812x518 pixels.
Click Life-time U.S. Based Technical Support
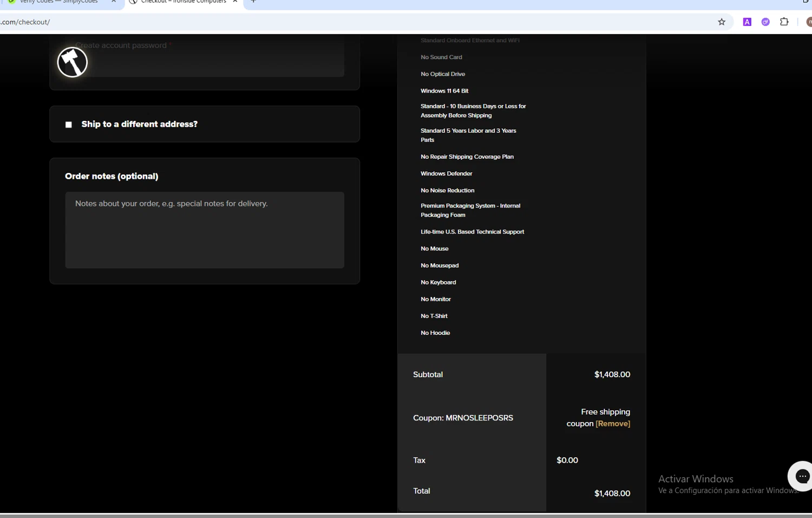click(472, 232)
